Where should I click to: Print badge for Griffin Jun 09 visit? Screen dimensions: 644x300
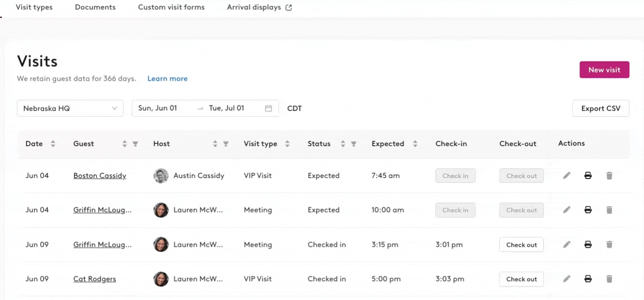(588, 245)
